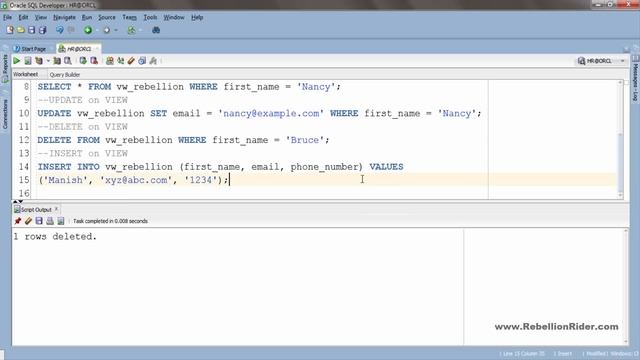Open the HR@ORCL connection dropdown
The width and height of the screenshot is (640, 360).
pos(622,61)
